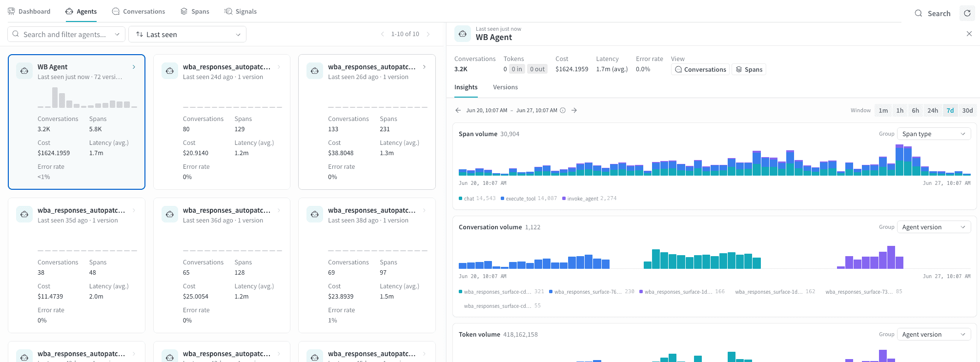This screenshot has width=980, height=362.
Task: Click the WB Agent activity sparkline
Action: [x=87, y=98]
